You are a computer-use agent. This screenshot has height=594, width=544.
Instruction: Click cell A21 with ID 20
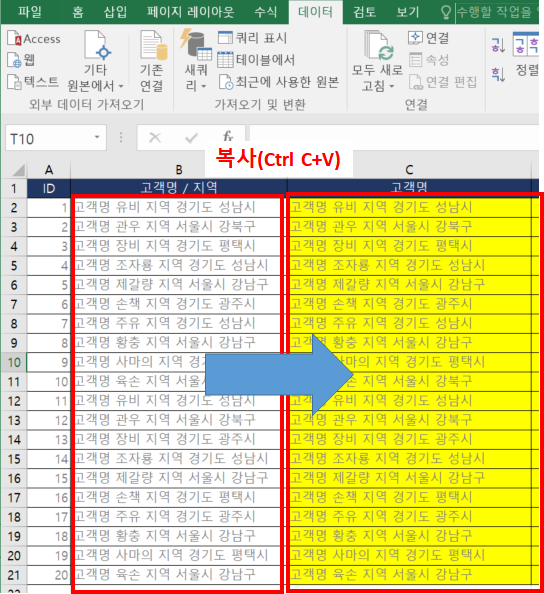pos(49,575)
